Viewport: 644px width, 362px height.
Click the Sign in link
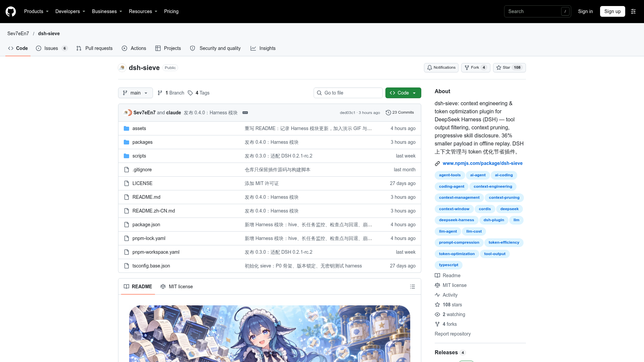(x=585, y=11)
